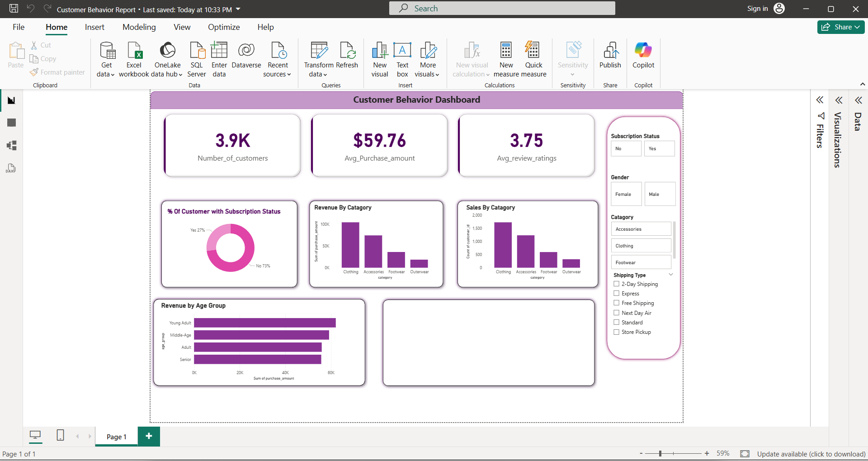Check the Free Shipping box

click(616, 303)
